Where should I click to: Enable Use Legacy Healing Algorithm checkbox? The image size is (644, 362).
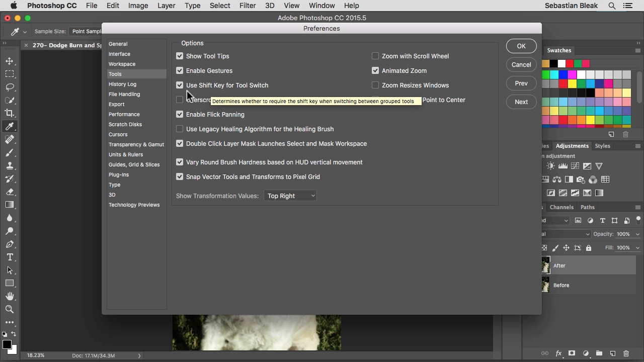(180, 129)
